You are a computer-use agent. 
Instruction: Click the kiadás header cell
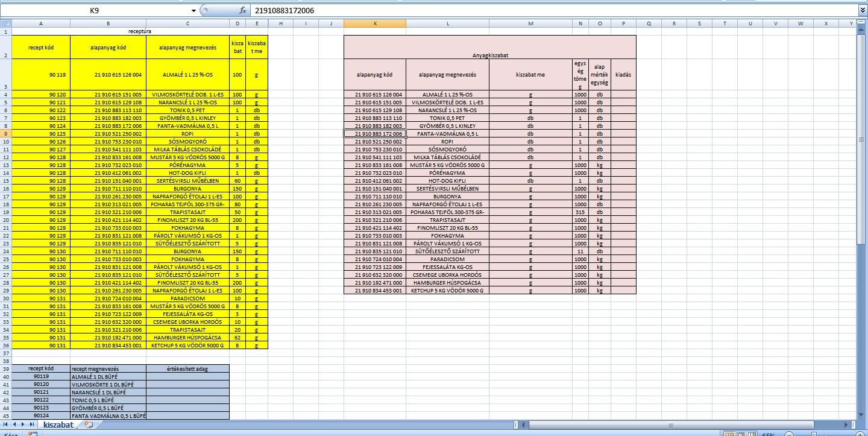click(x=623, y=75)
